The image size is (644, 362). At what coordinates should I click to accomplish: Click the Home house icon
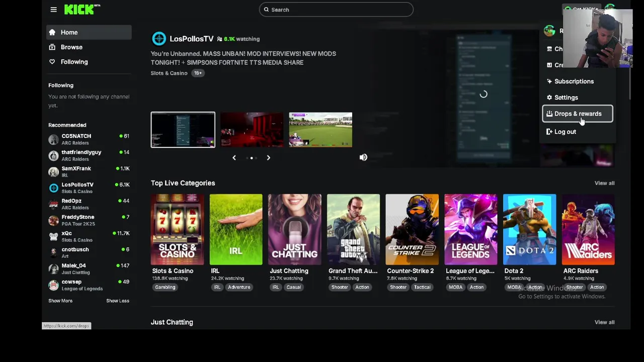[52, 32]
